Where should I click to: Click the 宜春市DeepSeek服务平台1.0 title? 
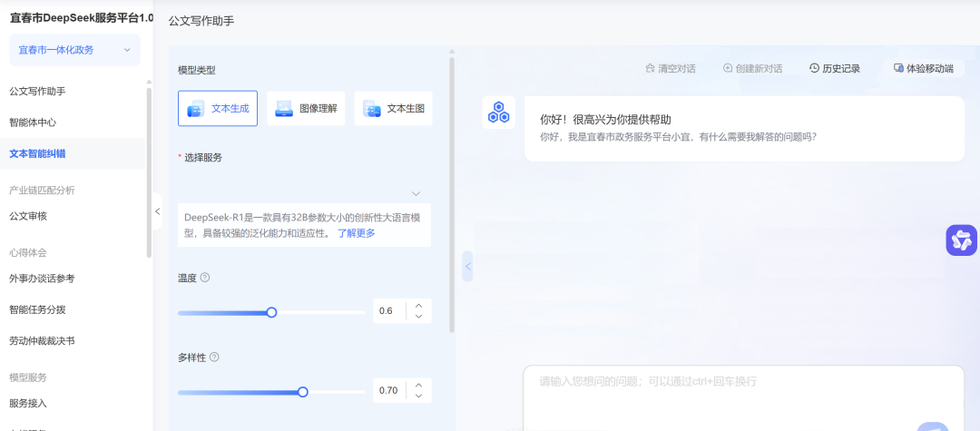coord(82,18)
